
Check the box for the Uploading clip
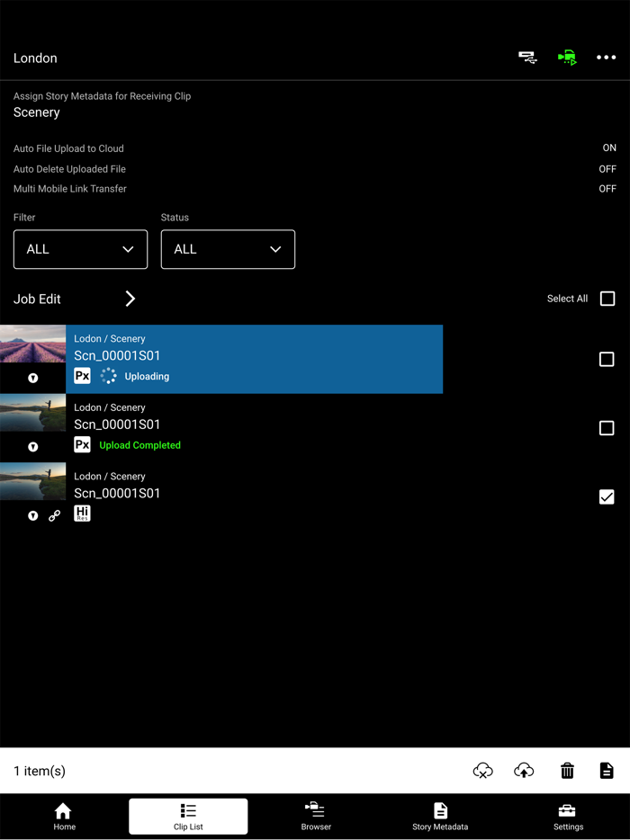coord(607,359)
